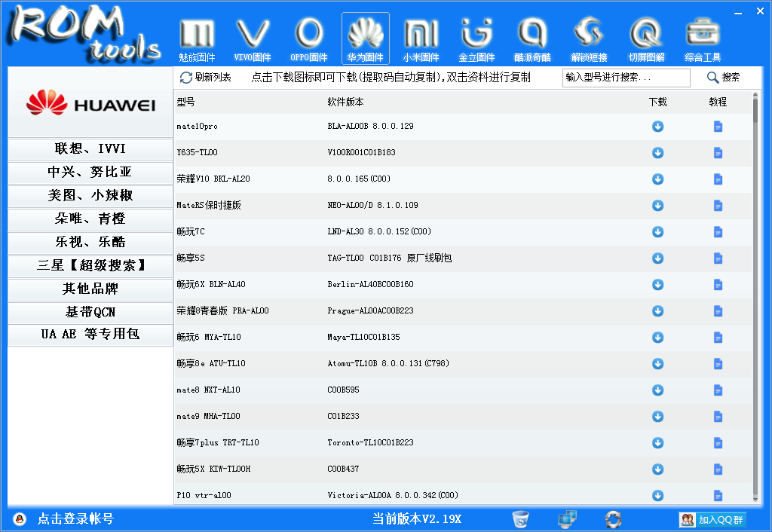Click the sync update icon in status bar
This screenshot has height=532, width=772.
[x=613, y=518]
